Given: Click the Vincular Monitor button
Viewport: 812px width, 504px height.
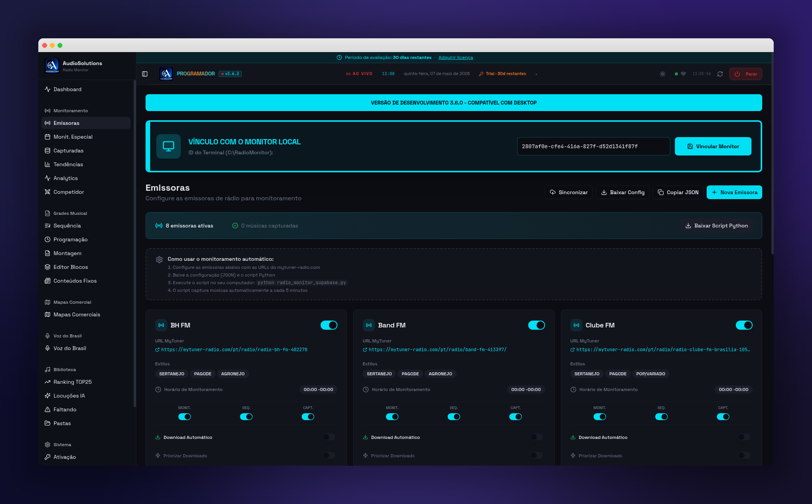Looking at the screenshot, I should [713, 146].
